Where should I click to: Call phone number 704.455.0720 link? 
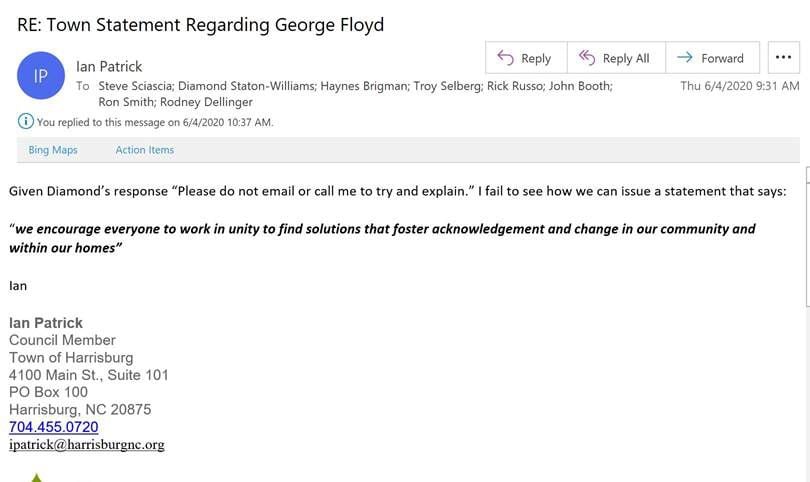click(x=54, y=427)
